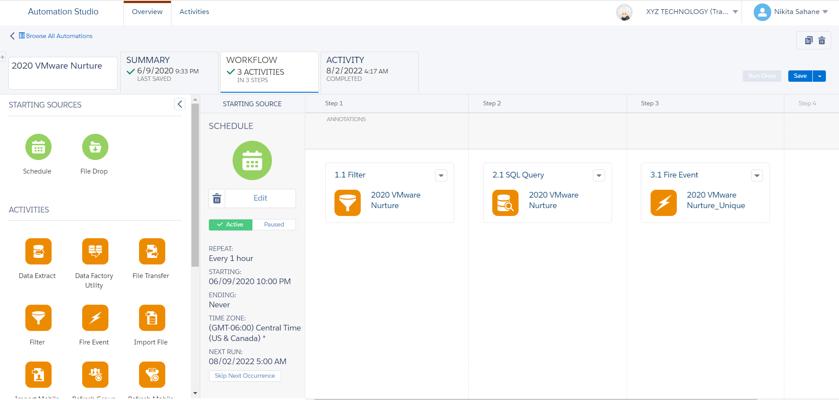Pick the File Transfer activity icon
The image size is (839, 400).
152,251
